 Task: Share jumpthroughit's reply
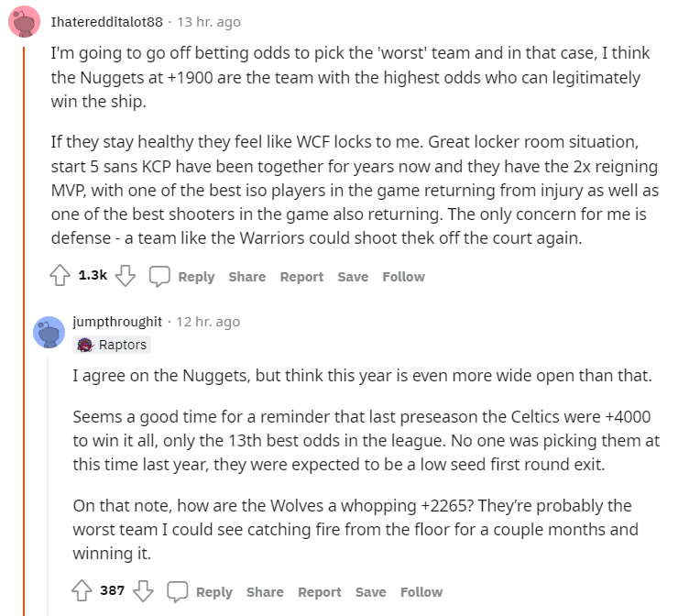click(265, 592)
